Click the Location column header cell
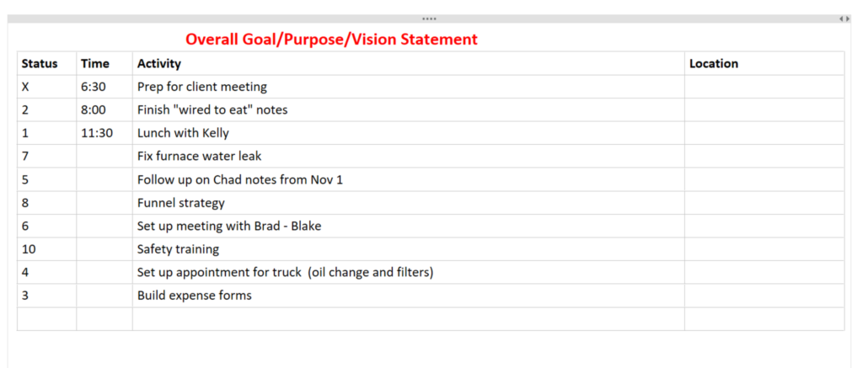 point(764,64)
